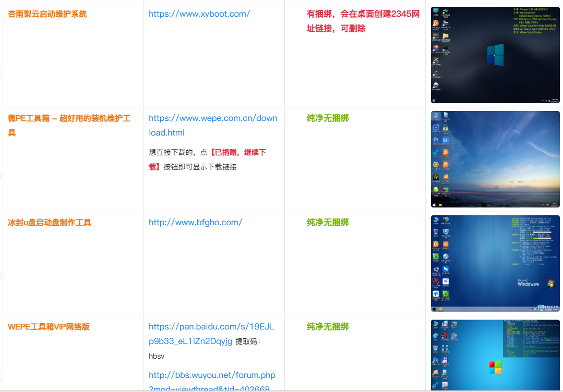This screenshot has width=563, height=392.
Task: Click the WEPE工具箱VIP网络版 title
Action: (x=49, y=327)
